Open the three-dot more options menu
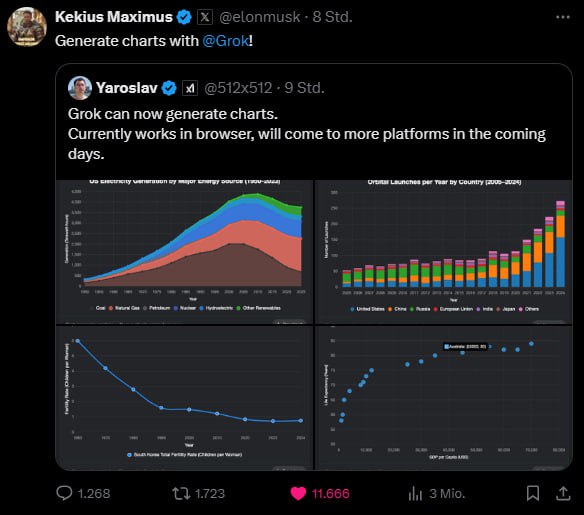Viewport: 584px width, 515px height. [563, 17]
